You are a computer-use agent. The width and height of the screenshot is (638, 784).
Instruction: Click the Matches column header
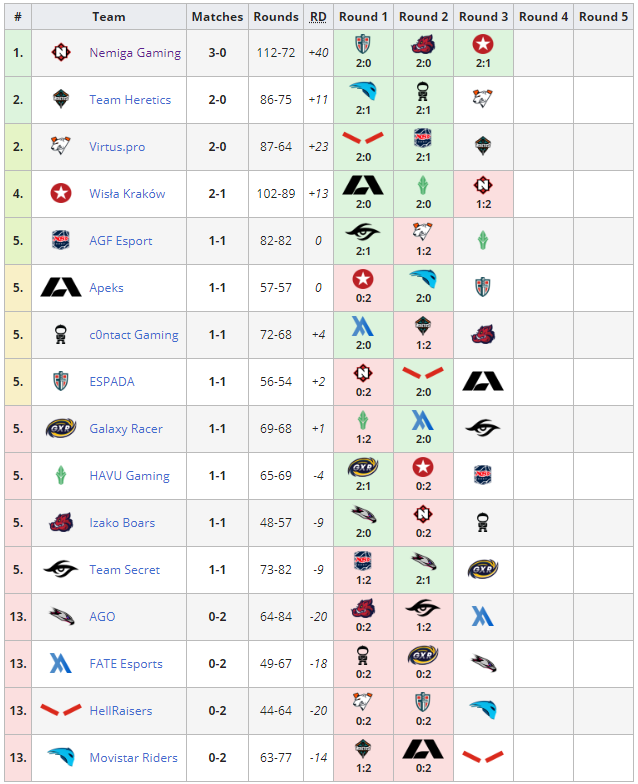pos(218,17)
